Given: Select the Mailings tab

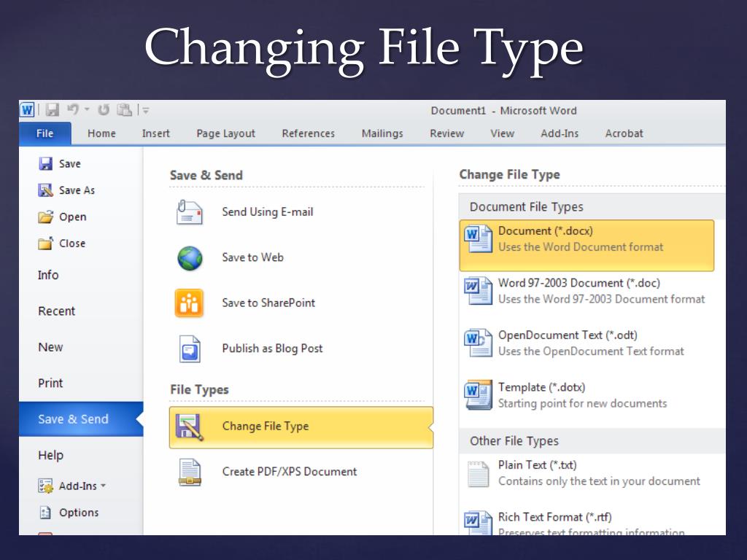Looking at the screenshot, I should click(x=382, y=133).
